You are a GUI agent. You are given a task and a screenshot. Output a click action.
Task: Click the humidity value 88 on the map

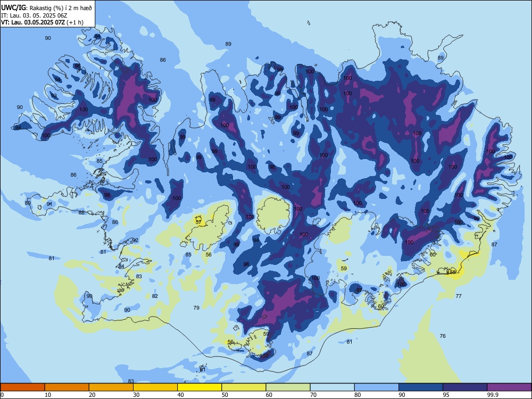point(81,212)
